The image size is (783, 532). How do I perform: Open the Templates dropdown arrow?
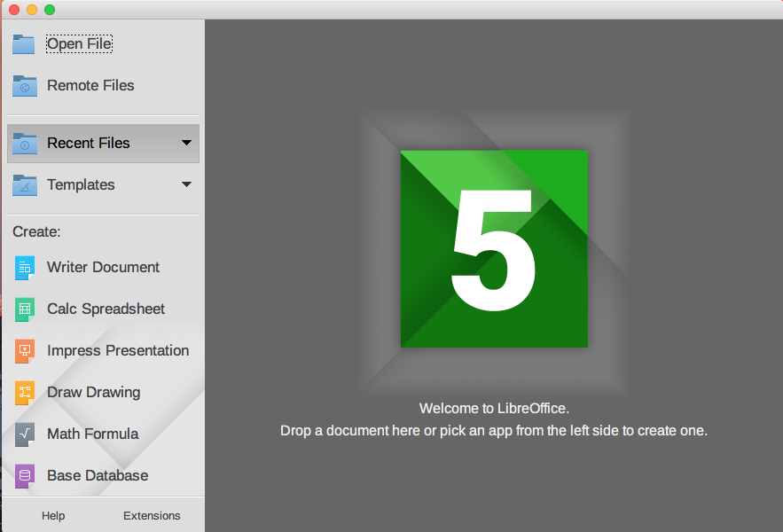[x=186, y=184]
